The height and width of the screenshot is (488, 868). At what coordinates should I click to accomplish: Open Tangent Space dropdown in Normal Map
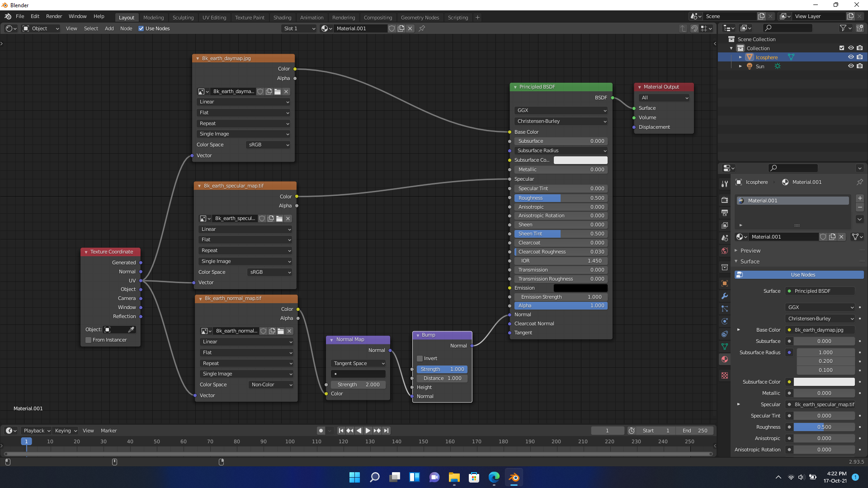click(359, 364)
